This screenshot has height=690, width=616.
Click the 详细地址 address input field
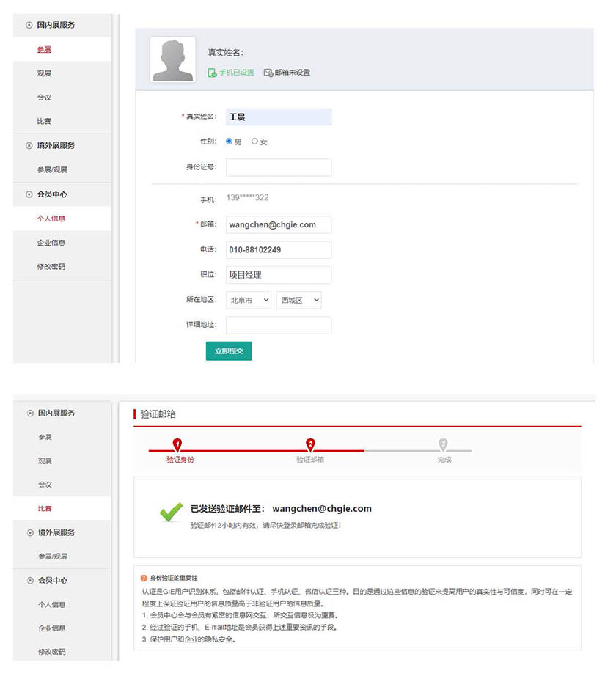tap(278, 325)
